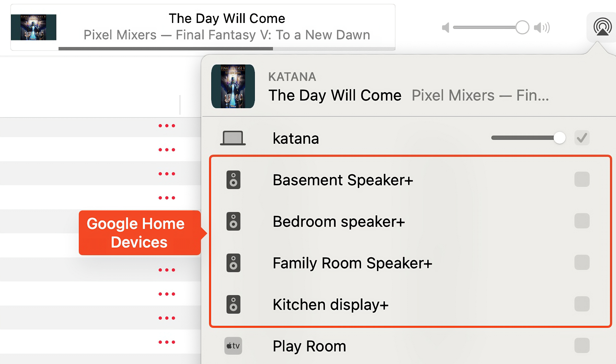Image resolution: width=616 pixels, height=364 pixels.
Task: Click the Family Room Speaker+ device icon
Action: click(233, 263)
